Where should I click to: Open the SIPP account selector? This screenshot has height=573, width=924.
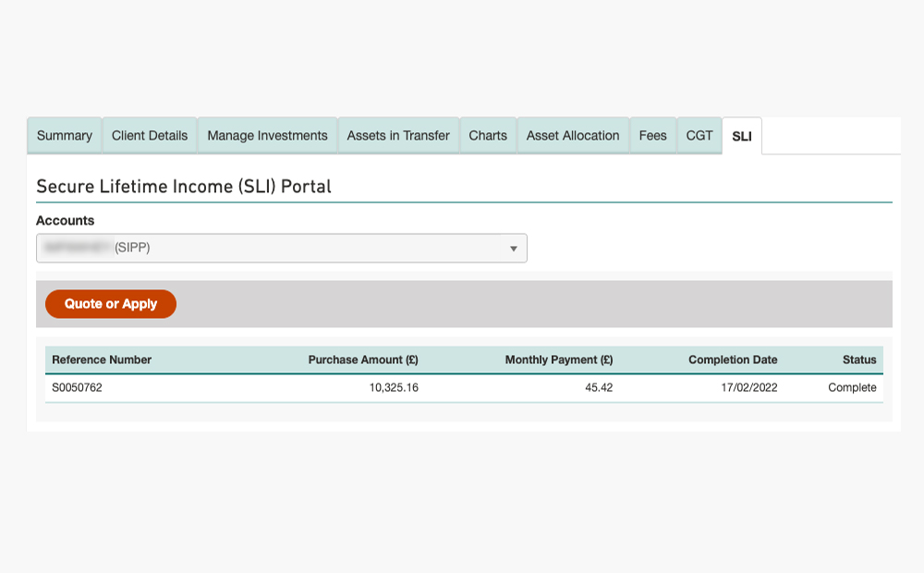[x=282, y=249]
